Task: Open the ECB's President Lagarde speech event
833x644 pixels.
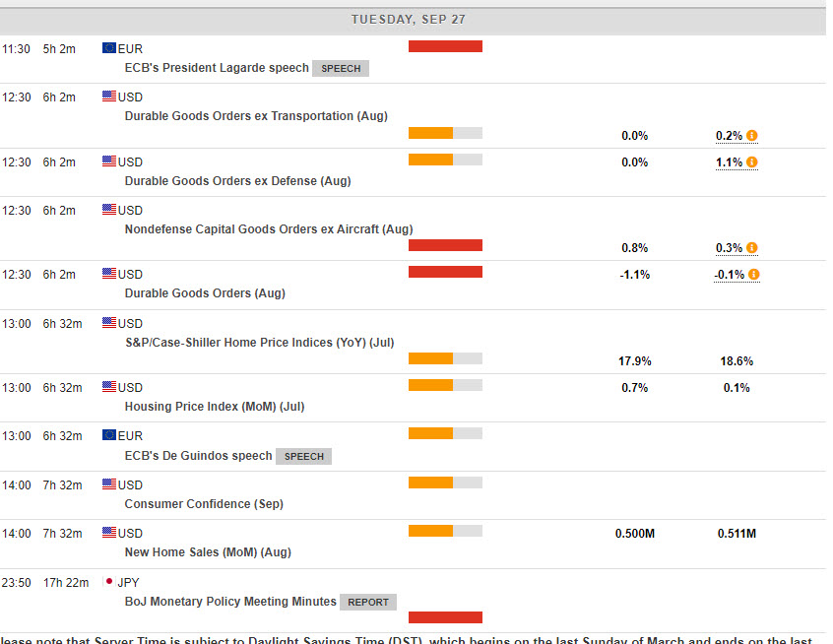Action: 216,69
